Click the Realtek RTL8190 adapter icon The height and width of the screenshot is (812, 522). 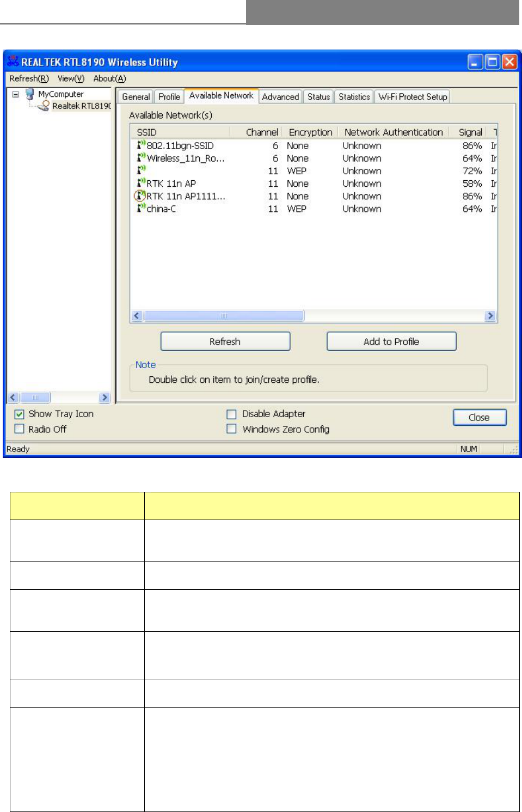(x=44, y=106)
